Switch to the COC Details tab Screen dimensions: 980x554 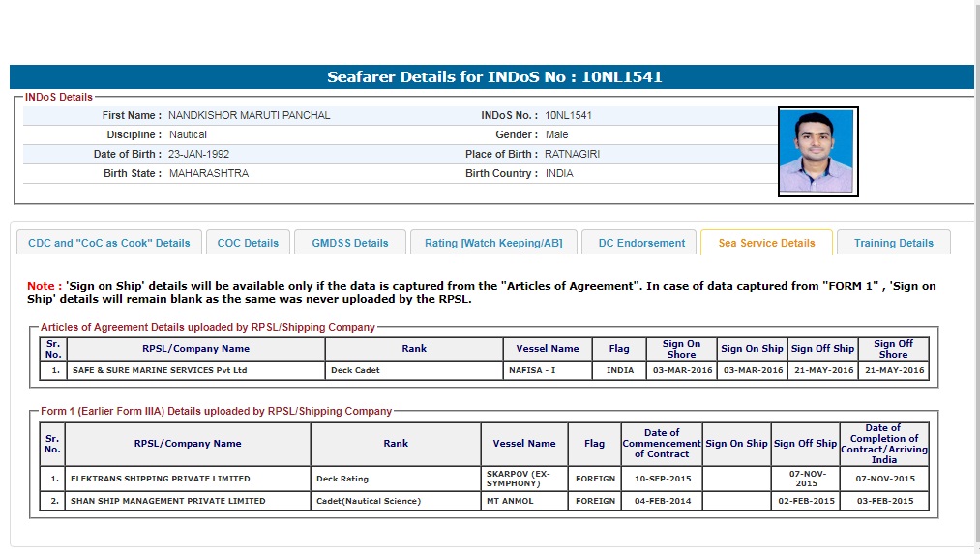(x=248, y=243)
